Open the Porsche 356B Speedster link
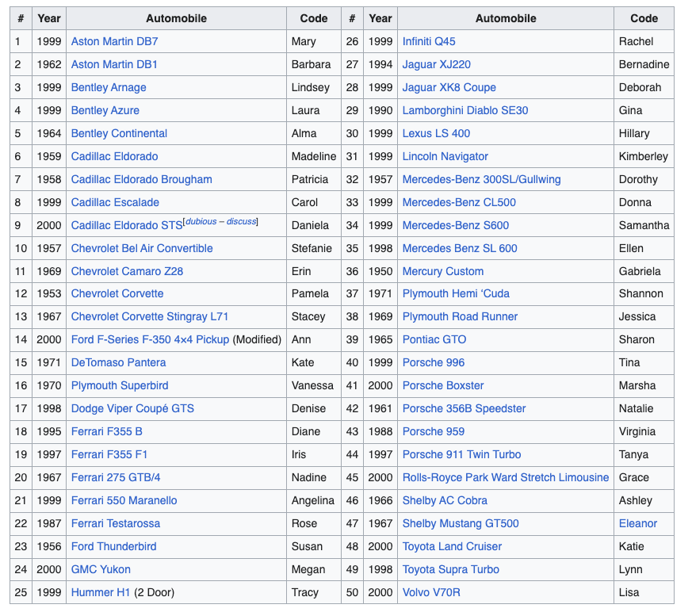 coord(464,408)
